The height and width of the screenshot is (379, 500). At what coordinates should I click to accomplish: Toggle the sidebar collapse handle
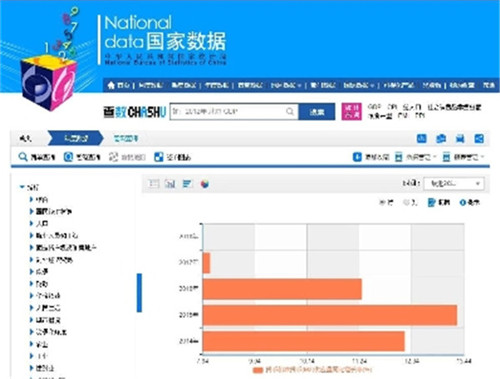139,293
